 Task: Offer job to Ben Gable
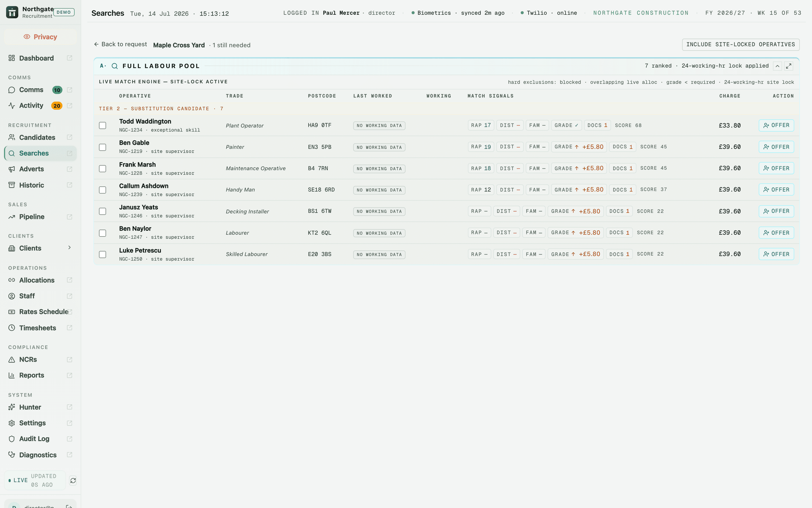pos(776,147)
